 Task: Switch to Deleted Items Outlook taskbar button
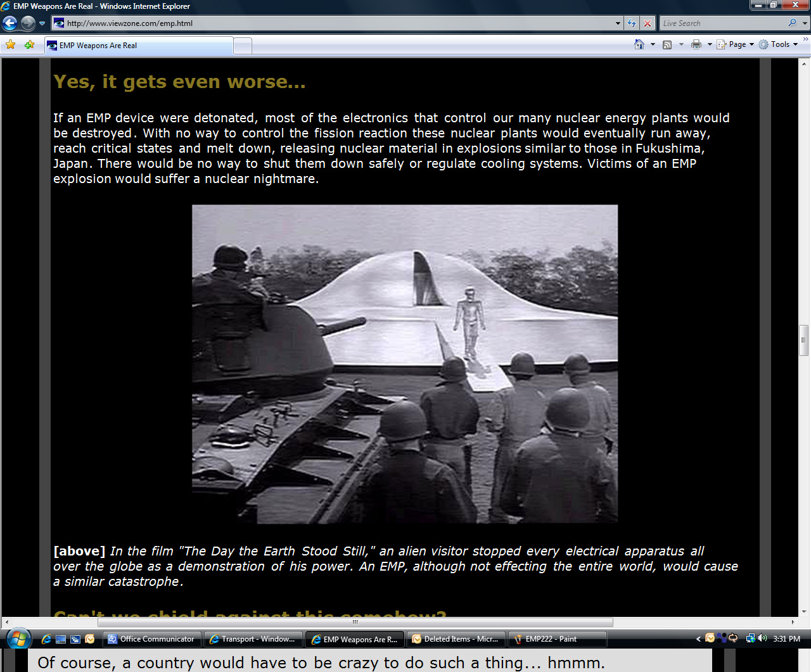(x=456, y=639)
